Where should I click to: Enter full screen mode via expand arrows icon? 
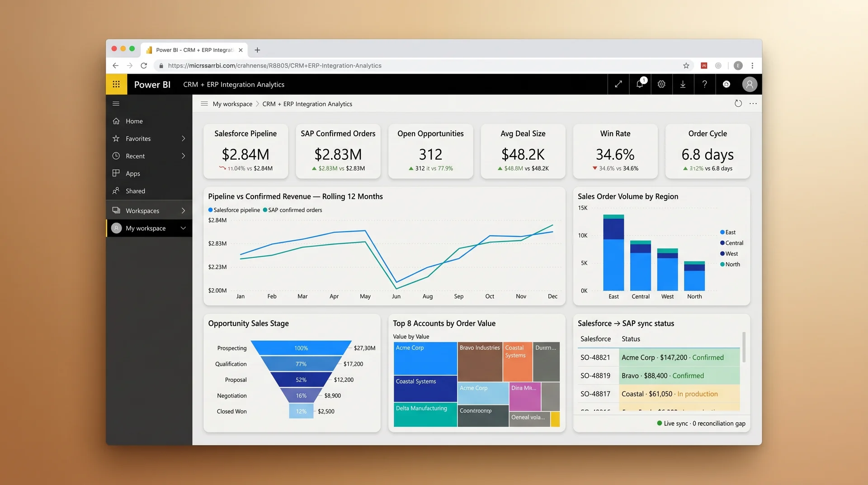[618, 84]
